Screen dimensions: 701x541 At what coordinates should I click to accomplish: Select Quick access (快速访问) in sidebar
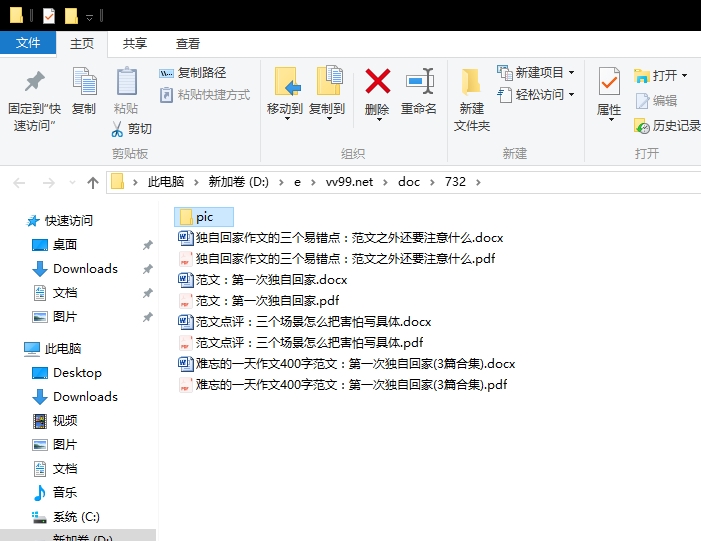[59, 220]
